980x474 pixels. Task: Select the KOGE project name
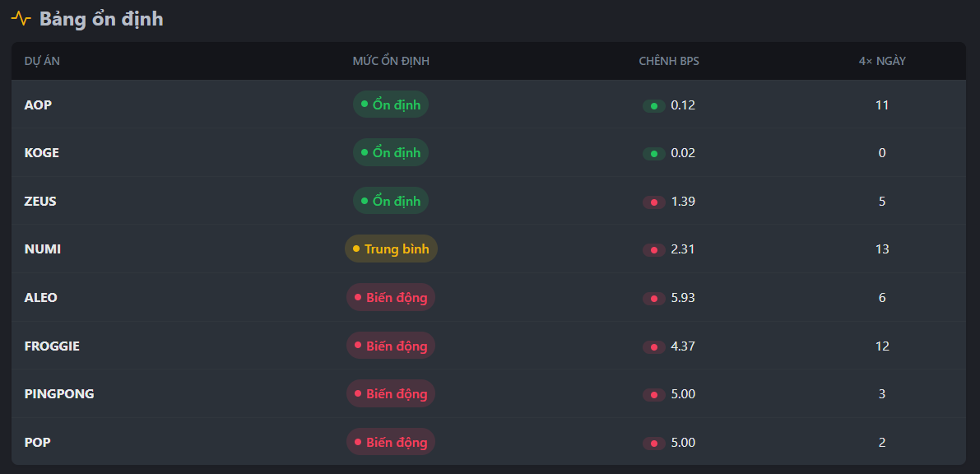(x=42, y=153)
